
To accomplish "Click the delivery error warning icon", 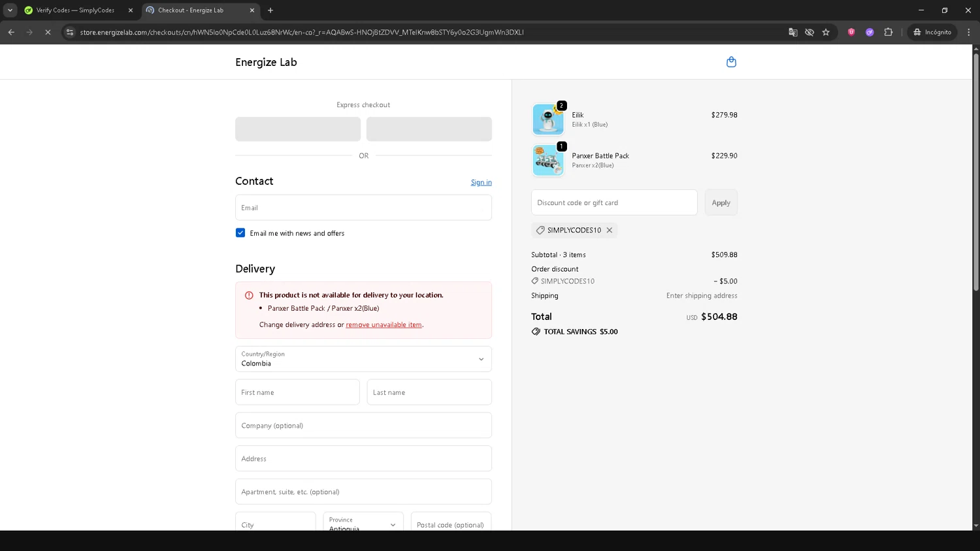I will point(249,295).
